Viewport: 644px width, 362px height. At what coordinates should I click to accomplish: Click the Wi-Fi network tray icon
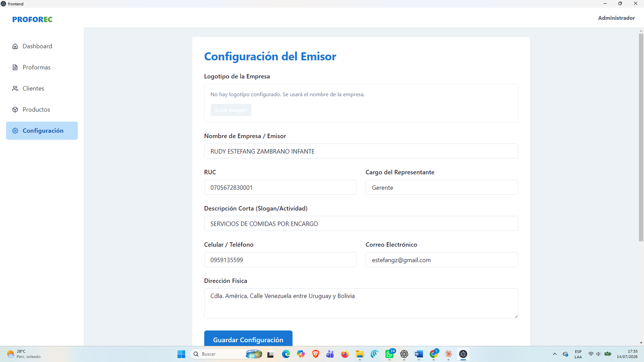click(591, 354)
